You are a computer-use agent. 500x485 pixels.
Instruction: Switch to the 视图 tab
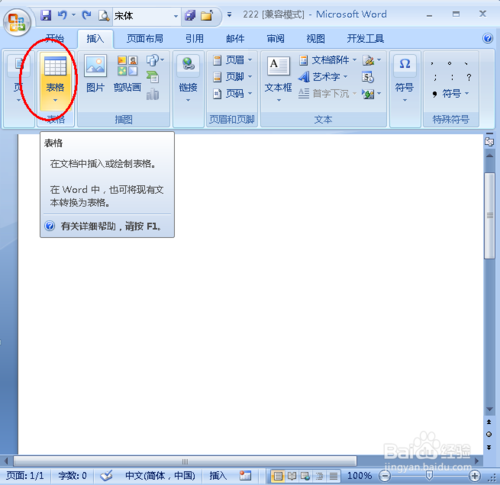316,39
